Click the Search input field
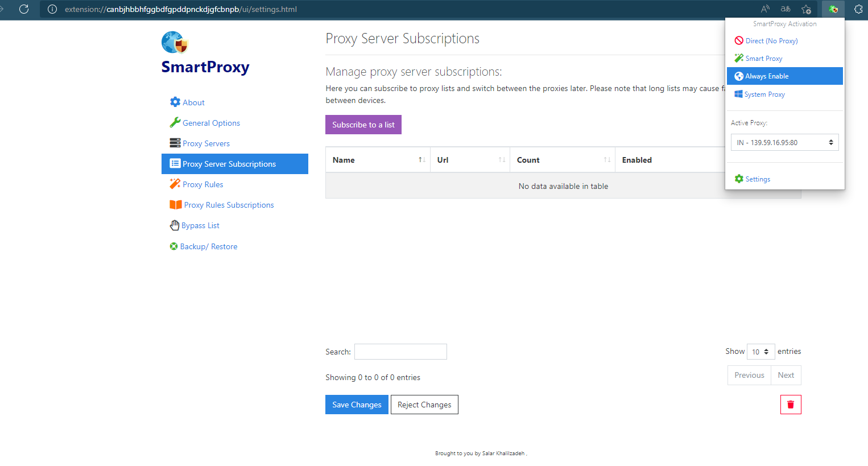 pyautogui.click(x=400, y=352)
